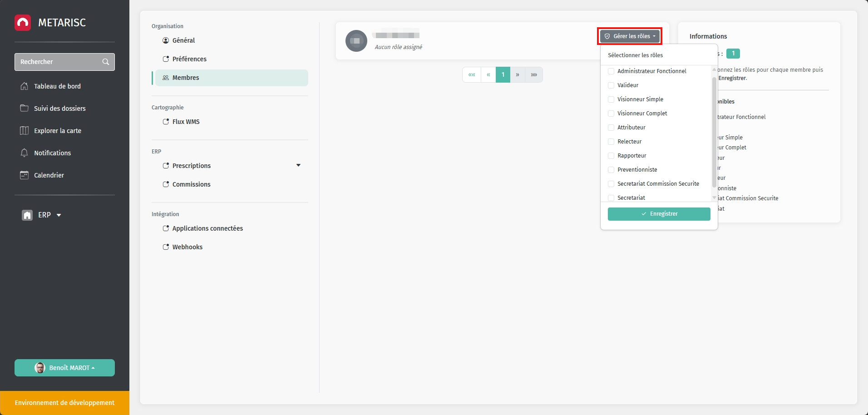Open the Benoît MAROT user menu
The image size is (868, 415).
[x=64, y=368]
